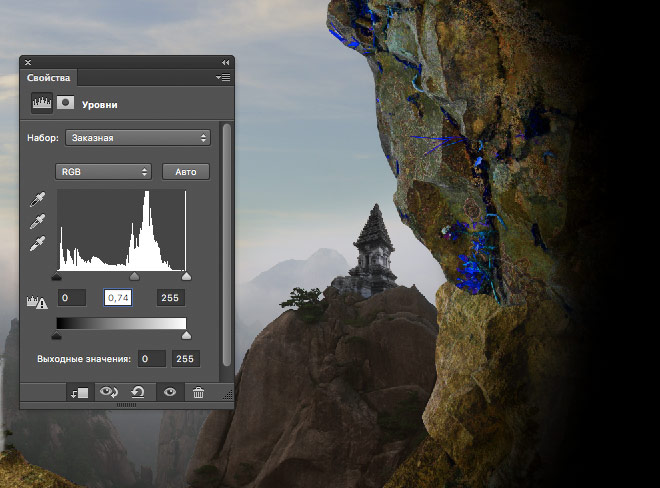
Task: Reset the adjustment to defaults icon
Action: click(x=138, y=392)
